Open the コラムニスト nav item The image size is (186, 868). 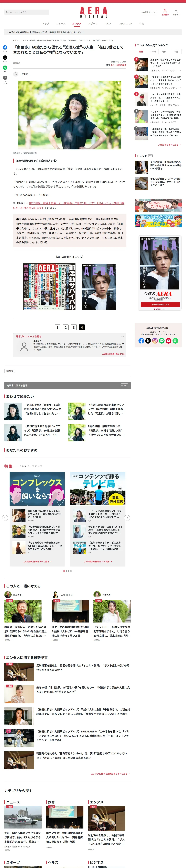pos(125,24)
